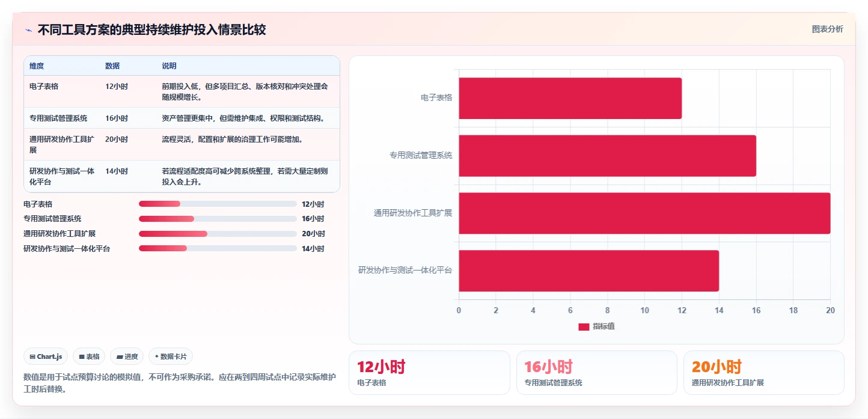
Task: Click the 研发协作与测试一体化平台 chart bar
Action: click(588, 271)
